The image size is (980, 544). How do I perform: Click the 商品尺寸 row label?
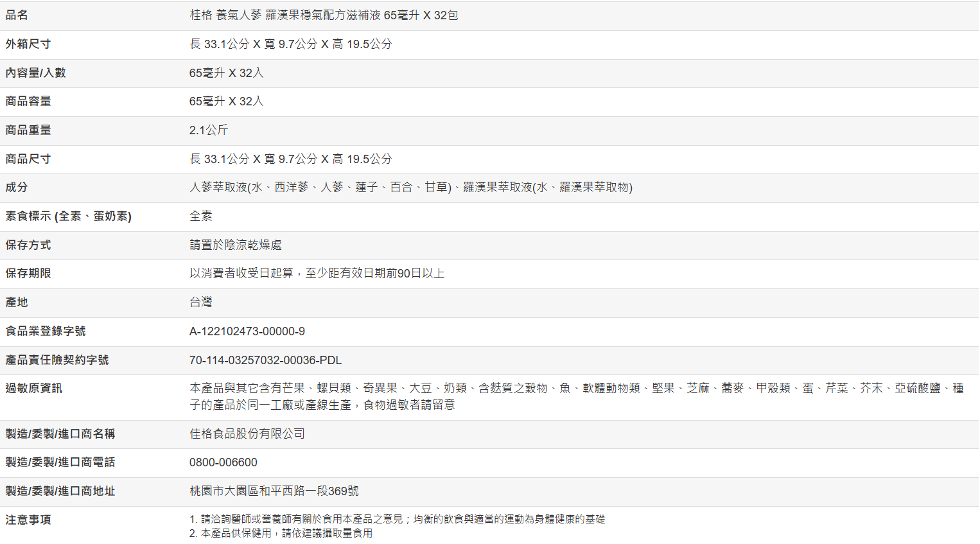[28, 159]
